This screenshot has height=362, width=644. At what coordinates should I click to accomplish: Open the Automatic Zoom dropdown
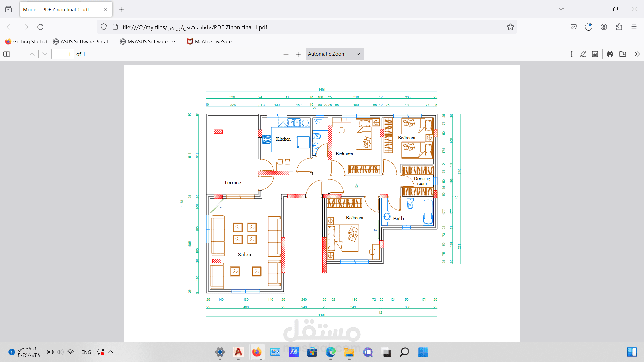(335, 54)
